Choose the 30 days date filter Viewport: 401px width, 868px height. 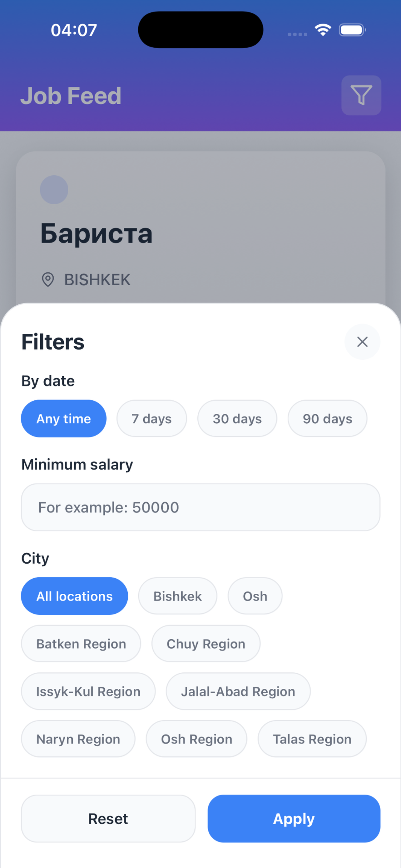pyautogui.click(x=237, y=418)
